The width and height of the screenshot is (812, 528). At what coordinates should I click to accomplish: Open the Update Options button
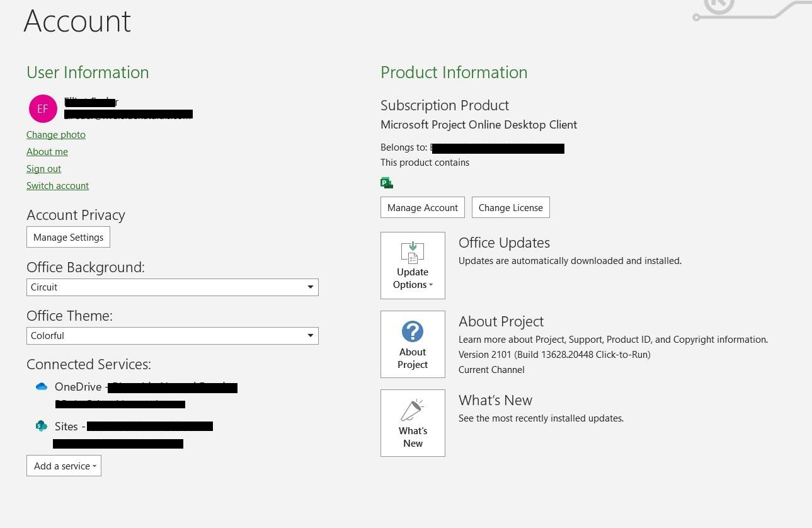(413, 265)
